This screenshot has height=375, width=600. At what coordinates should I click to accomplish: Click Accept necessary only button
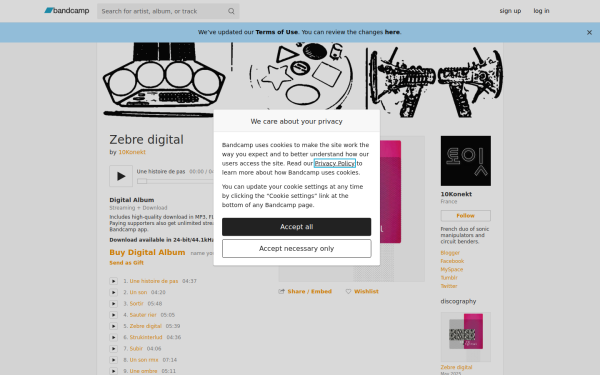pyautogui.click(x=297, y=249)
